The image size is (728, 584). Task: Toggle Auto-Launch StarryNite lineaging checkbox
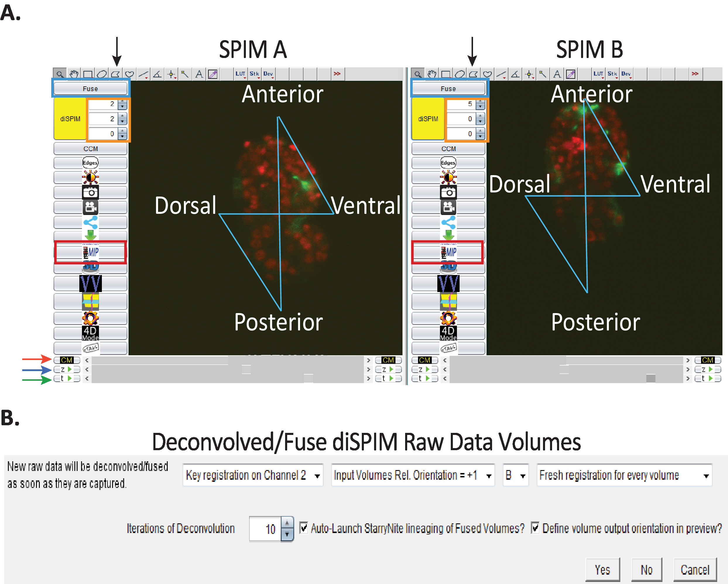(304, 528)
